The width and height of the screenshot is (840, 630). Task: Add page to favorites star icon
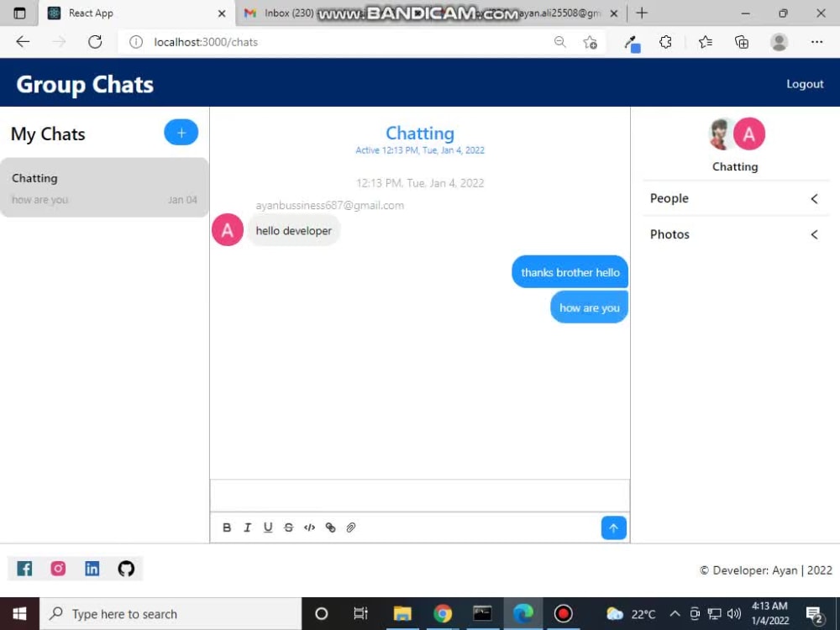click(x=590, y=42)
